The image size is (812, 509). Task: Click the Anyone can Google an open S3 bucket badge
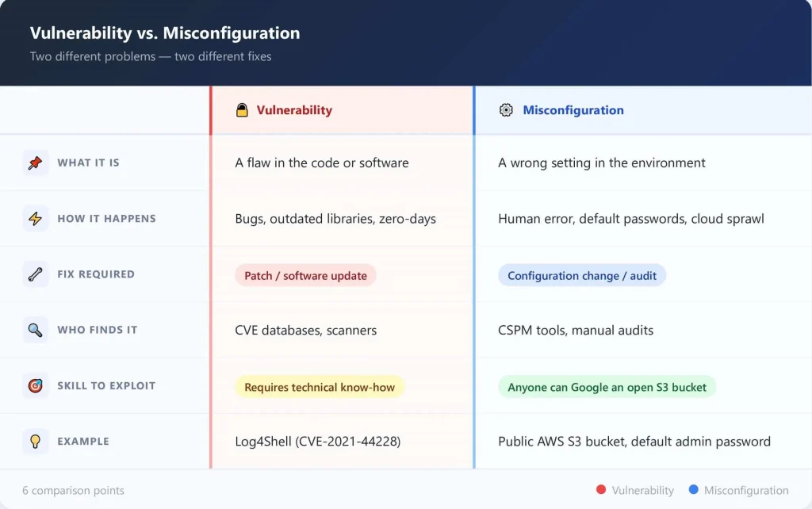click(607, 387)
